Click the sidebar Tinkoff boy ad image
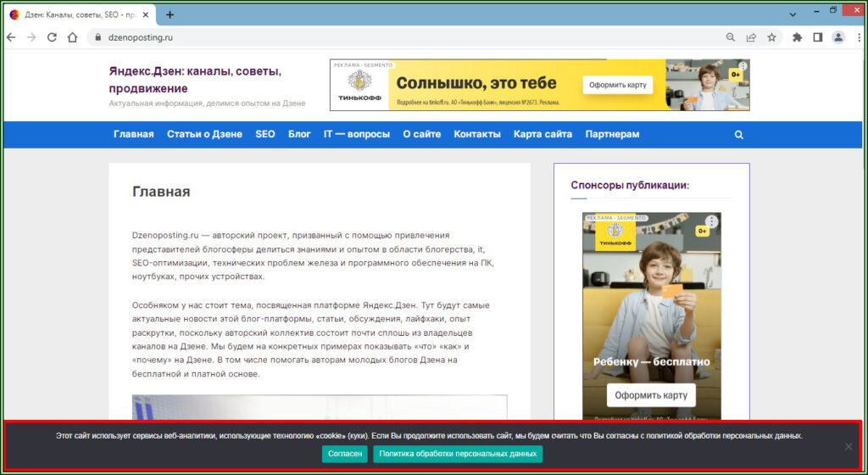Image resolution: width=868 pixels, height=475 pixels. (652, 316)
